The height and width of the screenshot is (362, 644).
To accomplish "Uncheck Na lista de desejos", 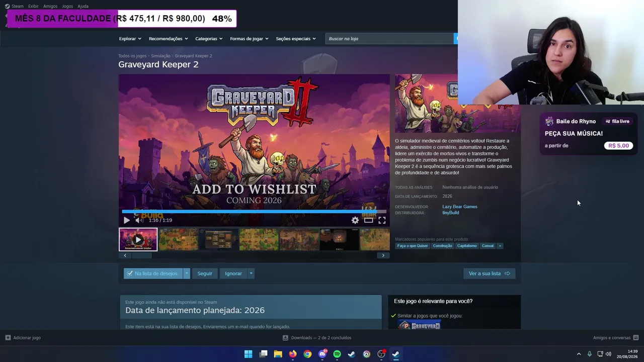I will [153, 274].
